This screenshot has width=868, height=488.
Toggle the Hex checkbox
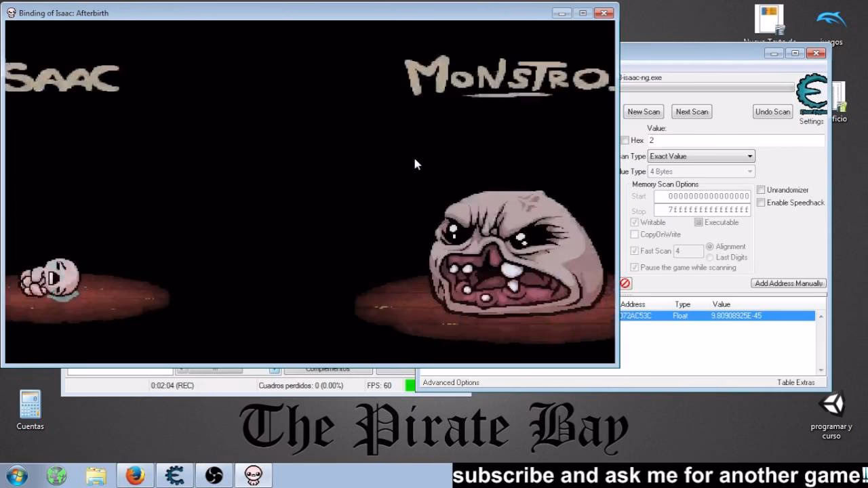[x=625, y=140]
